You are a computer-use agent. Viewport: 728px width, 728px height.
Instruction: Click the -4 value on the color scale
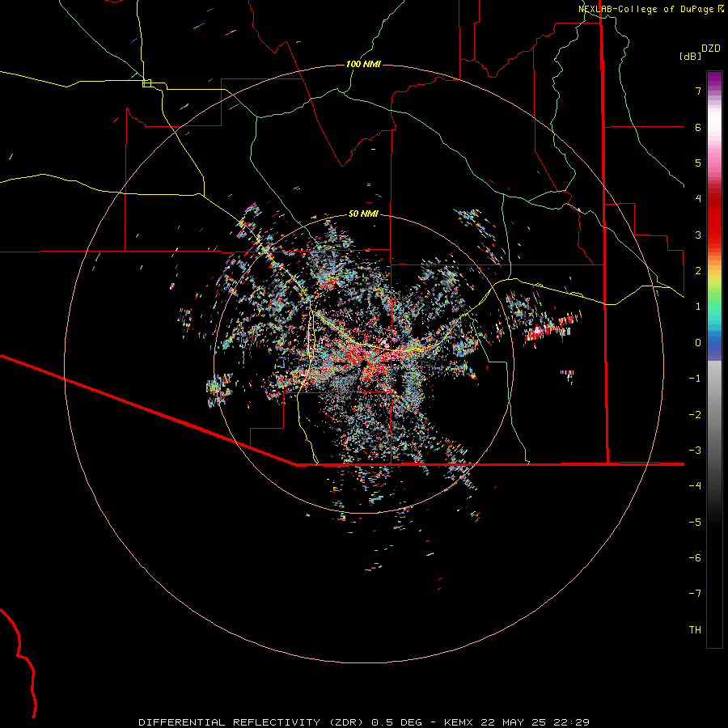tap(695, 486)
